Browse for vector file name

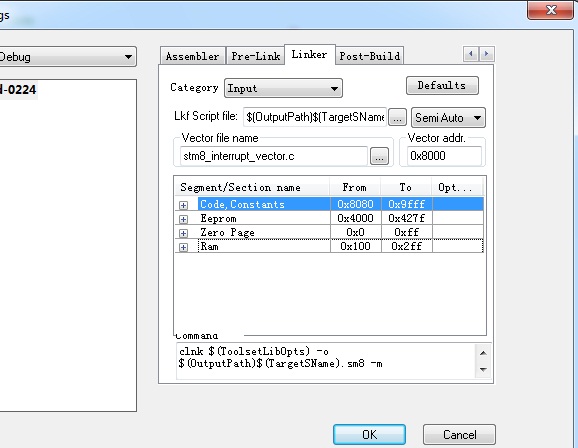tap(379, 156)
